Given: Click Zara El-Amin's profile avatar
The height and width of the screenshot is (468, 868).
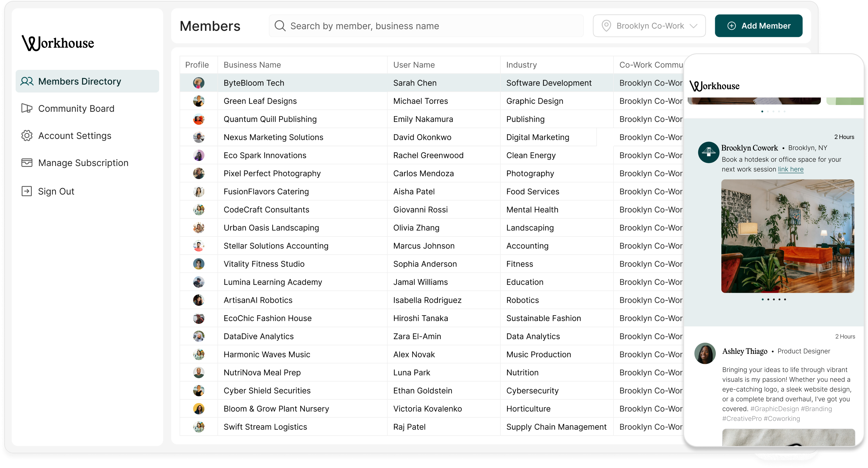Looking at the screenshot, I should click(199, 336).
